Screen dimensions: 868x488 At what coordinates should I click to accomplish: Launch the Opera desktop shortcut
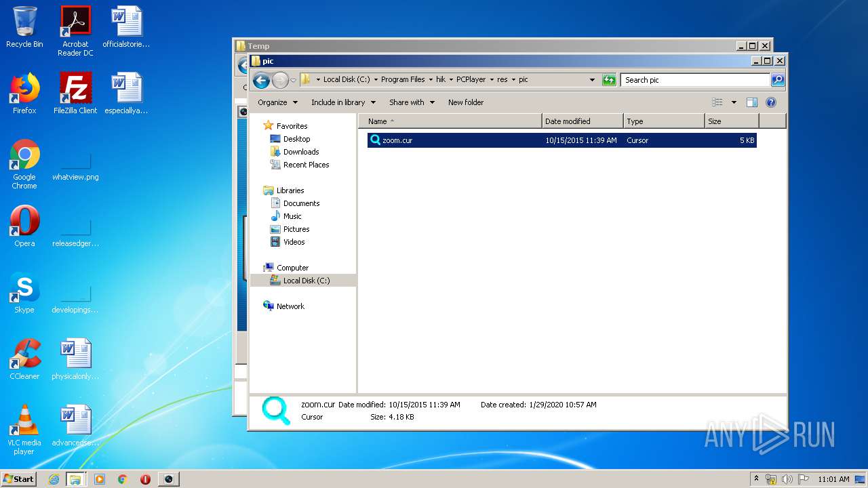point(24,226)
